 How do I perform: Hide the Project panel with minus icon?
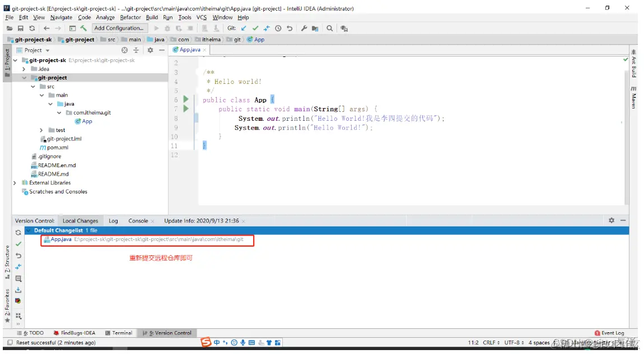162,50
